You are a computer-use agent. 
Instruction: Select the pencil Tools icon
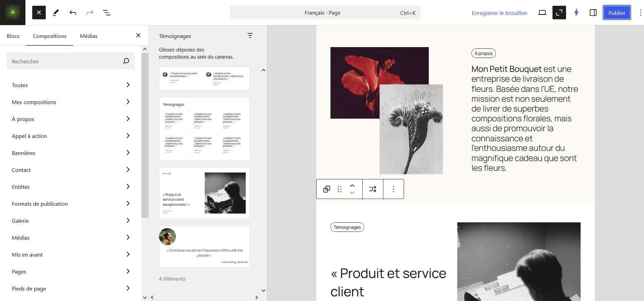click(x=56, y=13)
